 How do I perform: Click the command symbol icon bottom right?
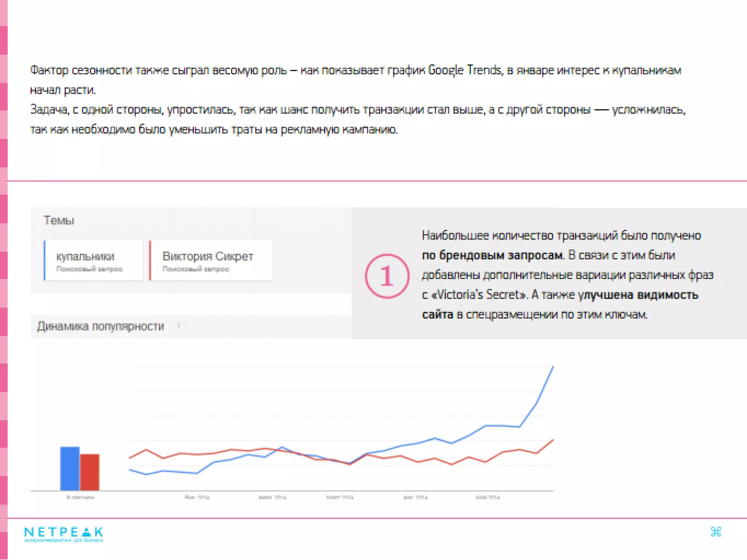(716, 532)
